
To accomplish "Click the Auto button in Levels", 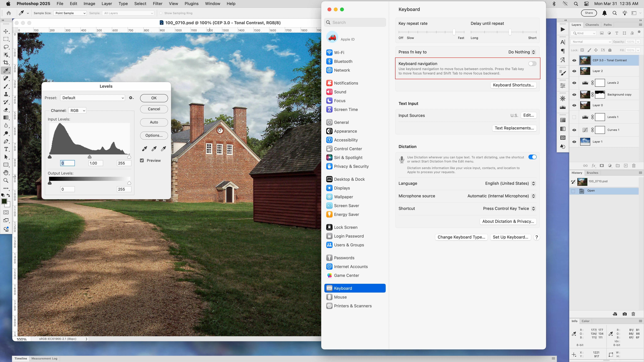I will tap(154, 122).
